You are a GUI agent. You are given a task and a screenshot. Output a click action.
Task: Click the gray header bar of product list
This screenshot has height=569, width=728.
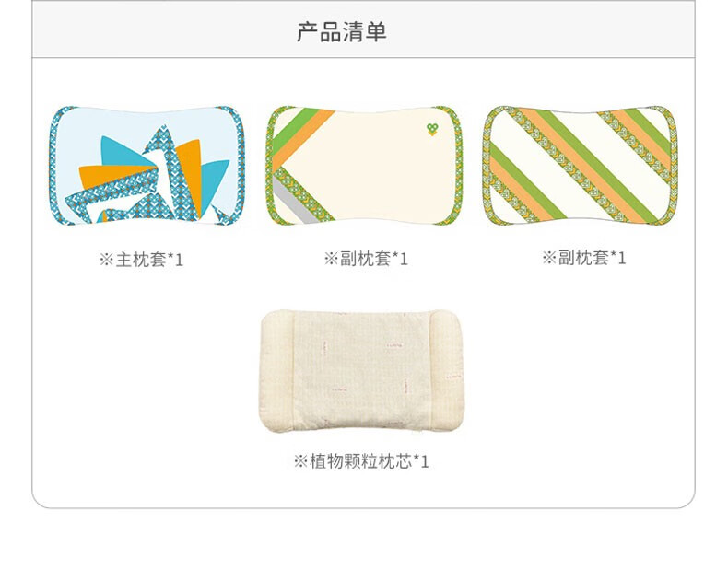[363, 29]
